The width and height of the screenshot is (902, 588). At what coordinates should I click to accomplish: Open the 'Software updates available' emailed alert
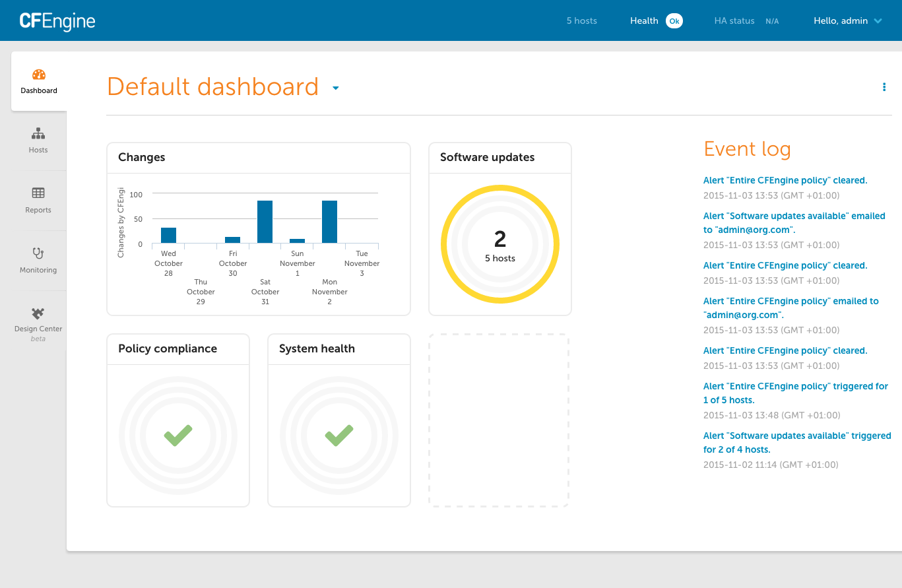tap(794, 223)
